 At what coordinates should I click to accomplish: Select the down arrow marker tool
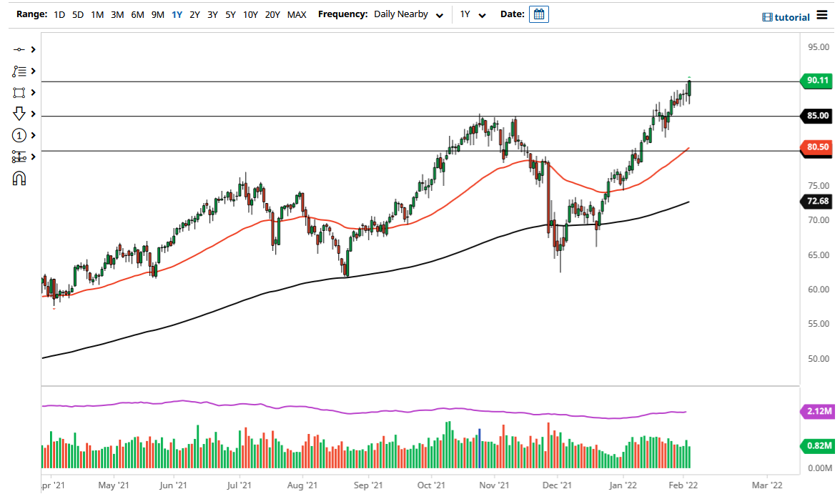[x=19, y=114]
